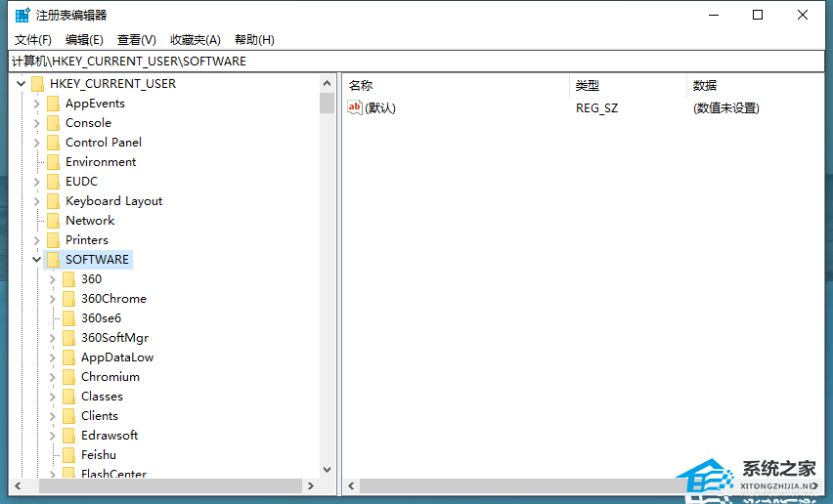Click tree pane vertical scrollbar down arrow
The height and width of the screenshot is (504, 833).
pyautogui.click(x=328, y=469)
